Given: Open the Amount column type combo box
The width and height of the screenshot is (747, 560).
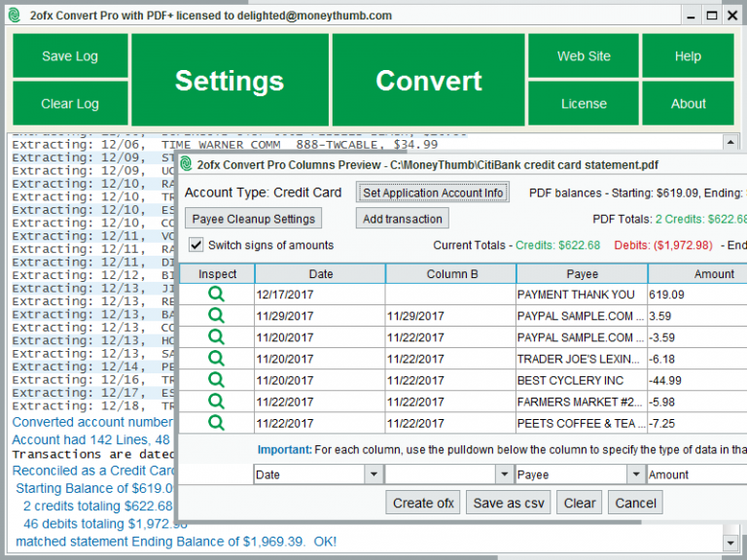Looking at the screenshot, I should tap(697, 474).
